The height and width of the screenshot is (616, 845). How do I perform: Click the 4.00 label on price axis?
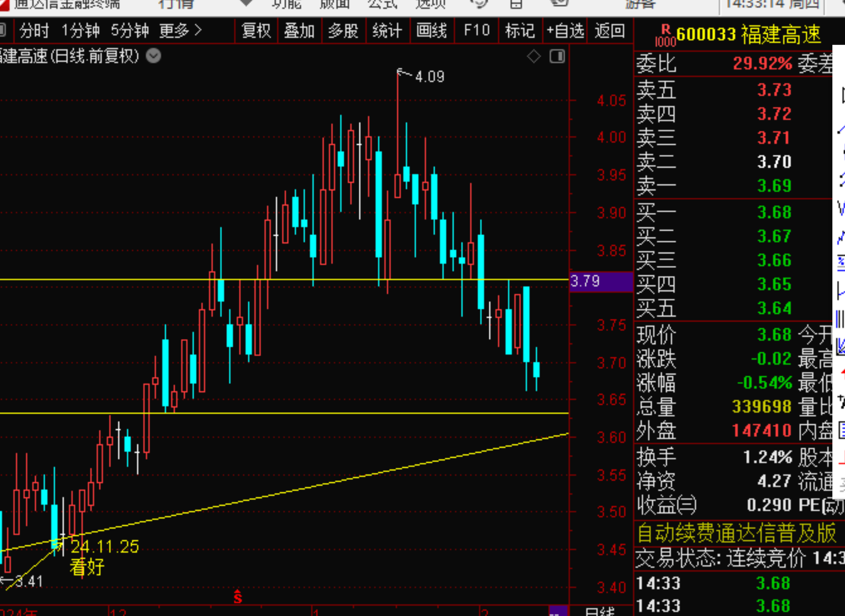point(611,137)
